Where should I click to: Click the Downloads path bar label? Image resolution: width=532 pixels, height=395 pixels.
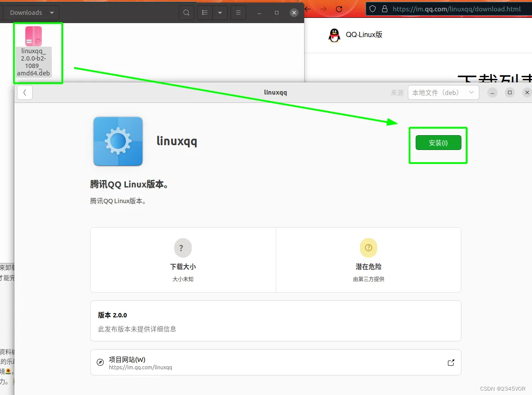pos(26,13)
